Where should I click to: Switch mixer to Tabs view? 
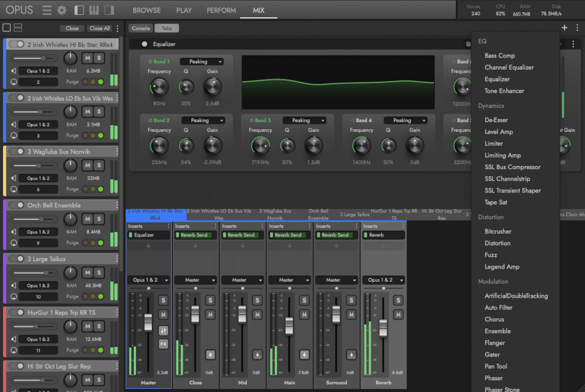coord(167,29)
